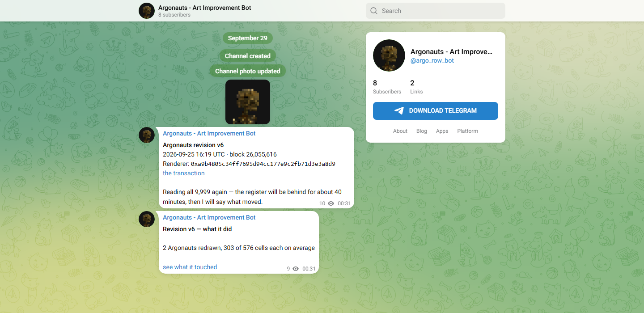Image resolution: width=644 pixels, height=313 pixels.
Task: Click the channel avatar in the info card
Action: (x=389, y=55)
